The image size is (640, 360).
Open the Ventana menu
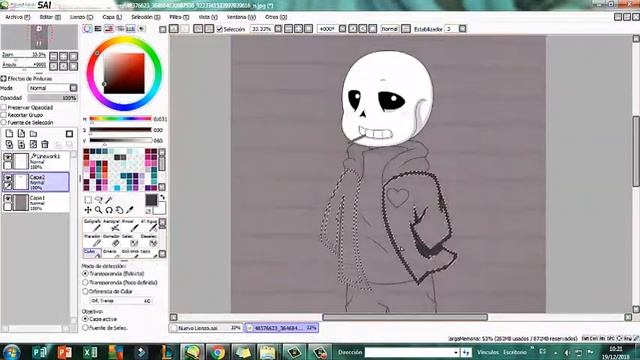241,17
